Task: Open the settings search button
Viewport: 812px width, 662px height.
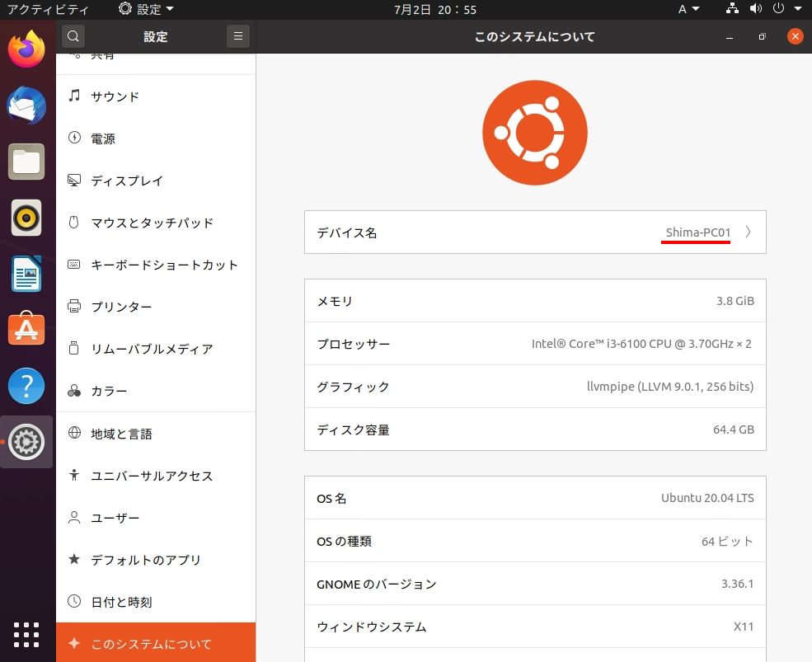Action: [73, 36]
